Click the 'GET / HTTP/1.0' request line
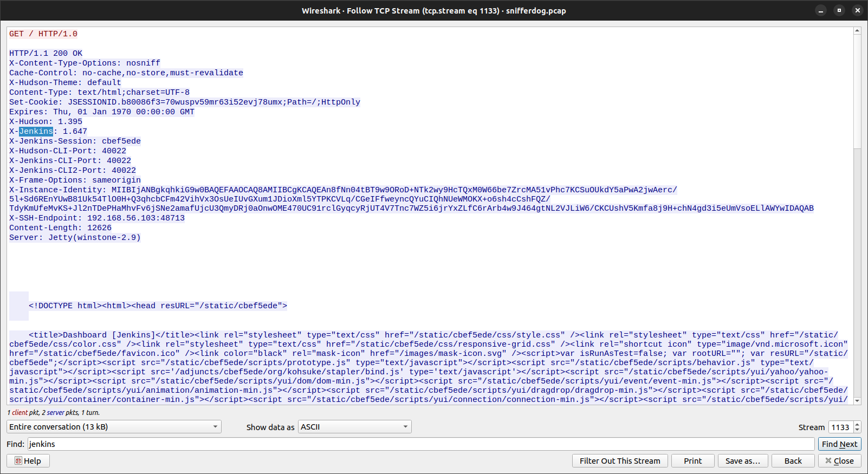 tap(43, 34)
